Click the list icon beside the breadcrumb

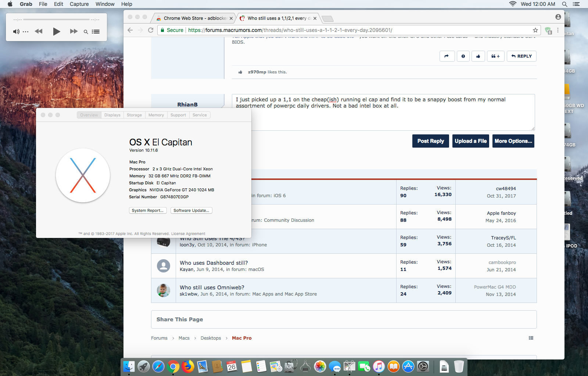531,338
